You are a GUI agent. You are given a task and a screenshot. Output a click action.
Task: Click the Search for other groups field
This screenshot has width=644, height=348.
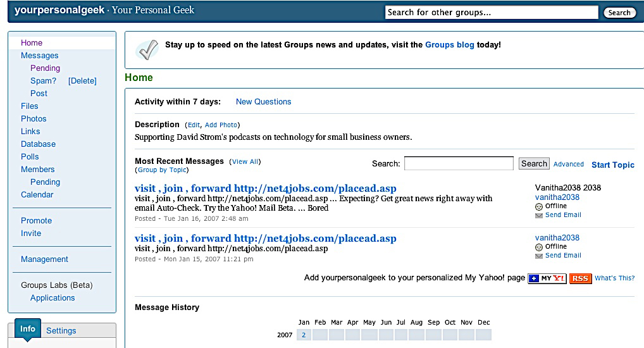[491, 12]
